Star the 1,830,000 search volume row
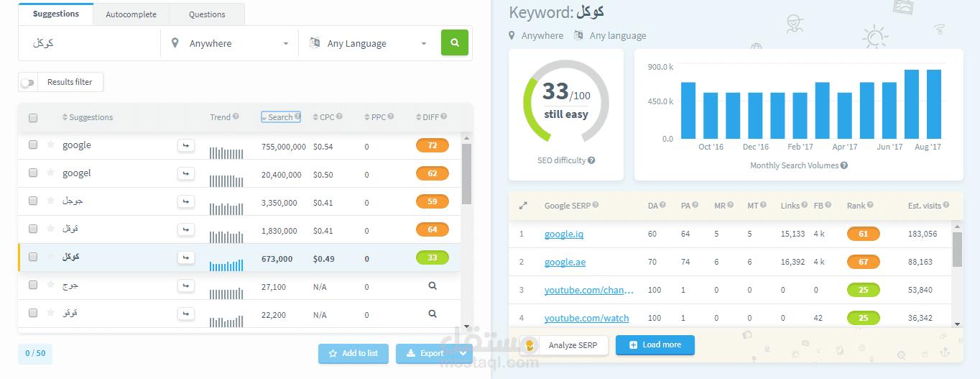 click(50, 229)
